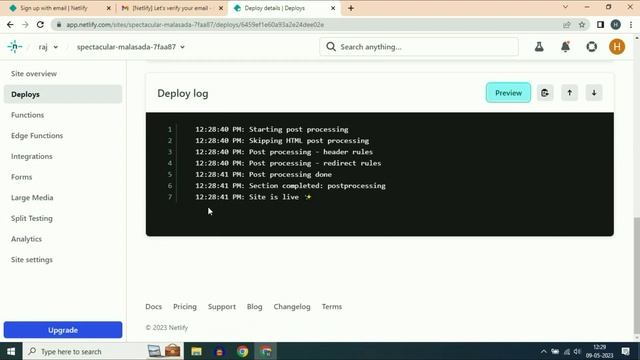Image resolution: width=640 pixels, height=360 pixels.
Task: Click the volume icon in tray
Action: point(577,351)
